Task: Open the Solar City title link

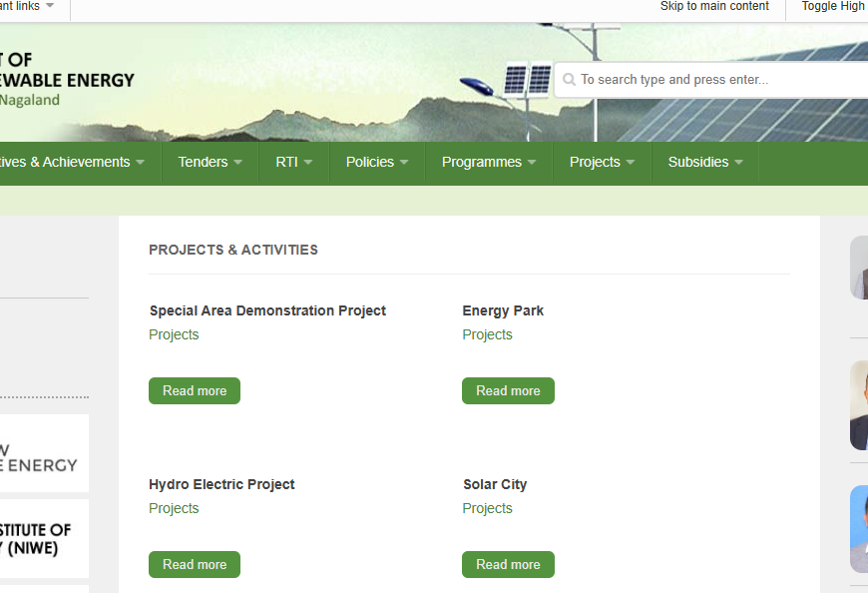Action: (495, 484)
